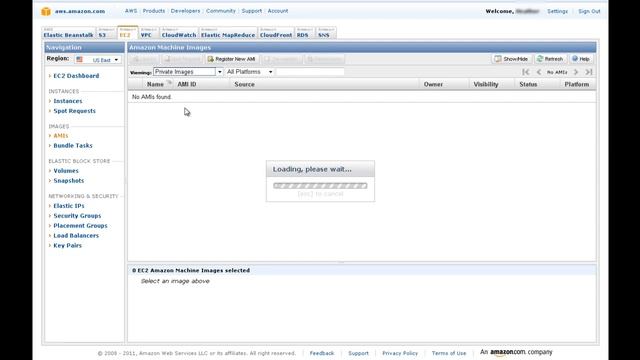Open the Help button
This screenshot has width=640, height=360.
click(581, 59)
